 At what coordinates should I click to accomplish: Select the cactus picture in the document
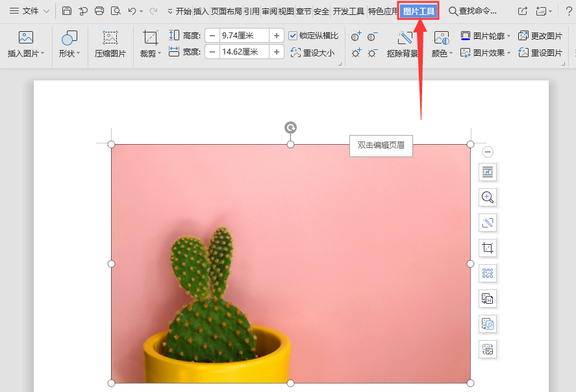(290, 263)
